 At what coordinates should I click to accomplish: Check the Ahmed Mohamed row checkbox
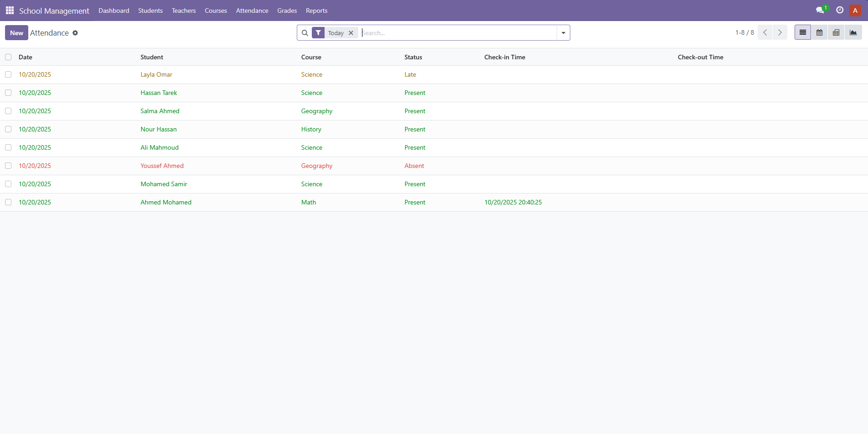[x=8, y=202]
